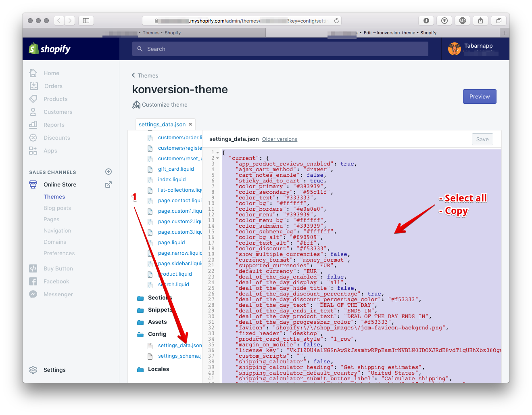Open Older versions link

[280, 139]
